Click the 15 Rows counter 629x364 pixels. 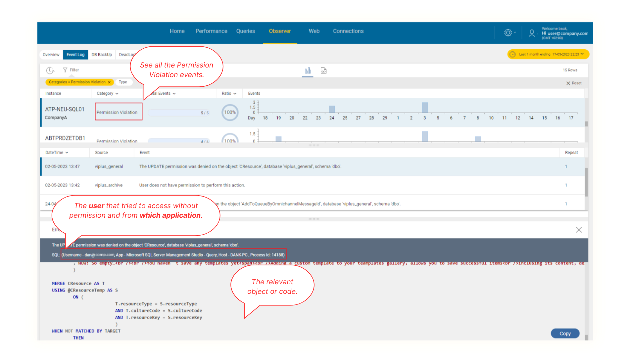pyautogui.click(x=570, y=70)
